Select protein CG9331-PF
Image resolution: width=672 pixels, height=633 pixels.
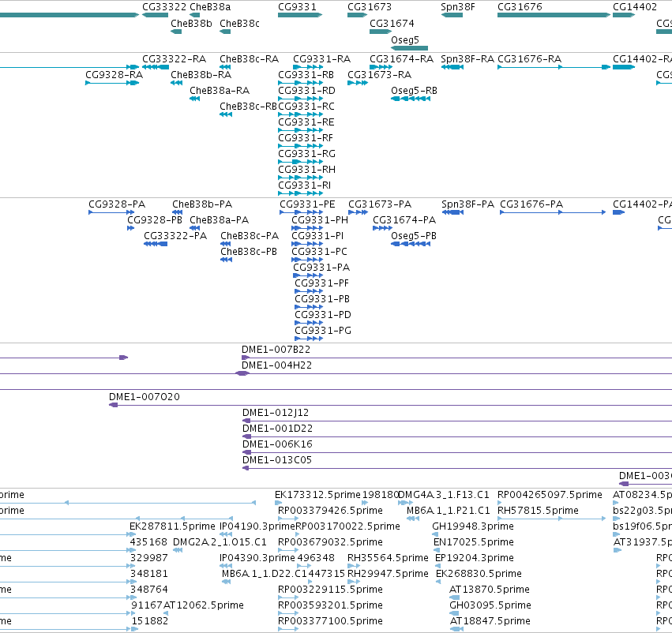[309, 291]
